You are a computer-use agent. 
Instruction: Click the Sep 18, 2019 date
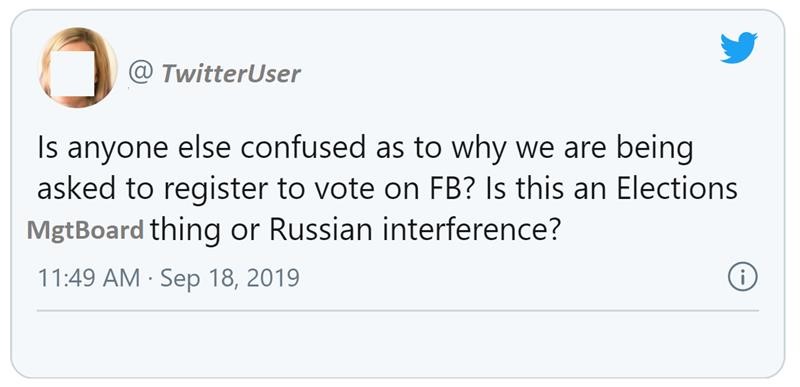point(230,278)
